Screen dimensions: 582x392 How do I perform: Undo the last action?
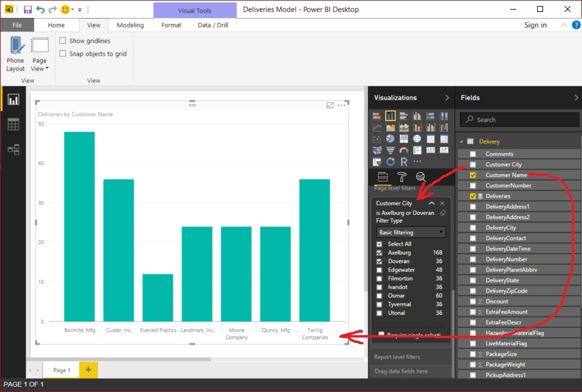tap(41, 9)
